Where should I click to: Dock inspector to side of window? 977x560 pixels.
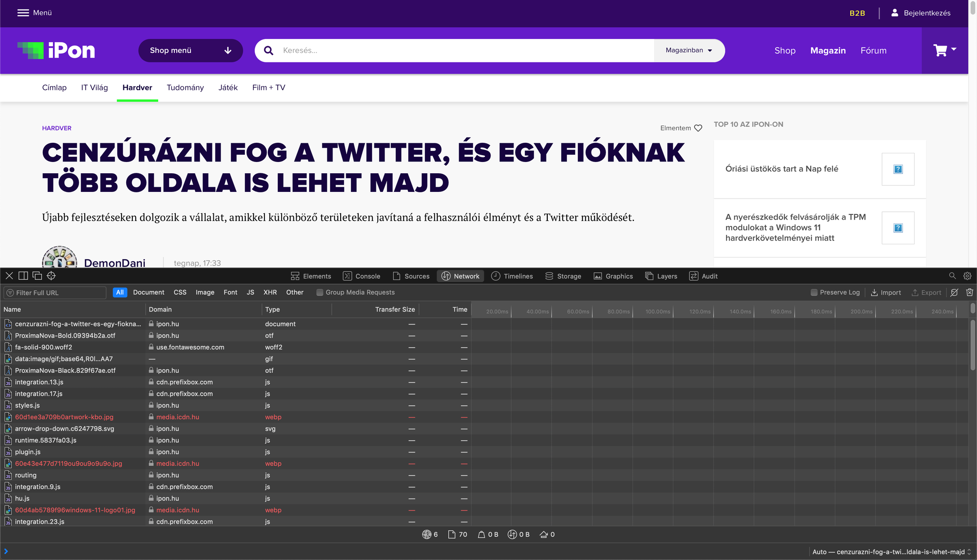point(23,276)
